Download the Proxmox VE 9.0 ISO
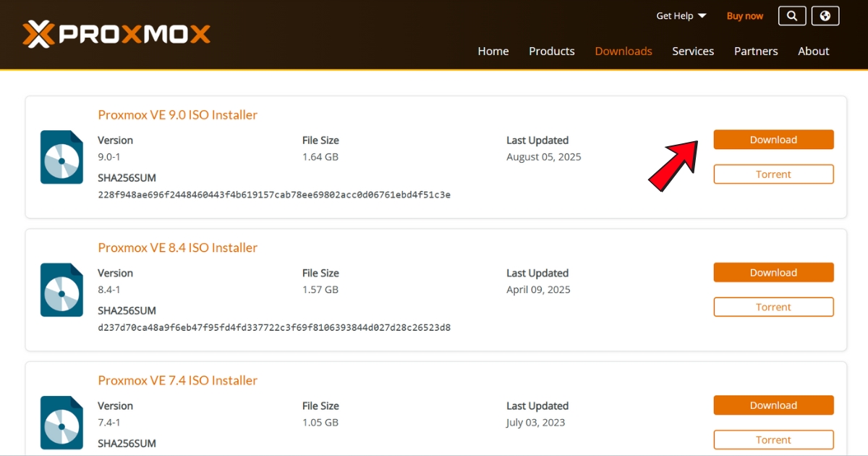 773,139
